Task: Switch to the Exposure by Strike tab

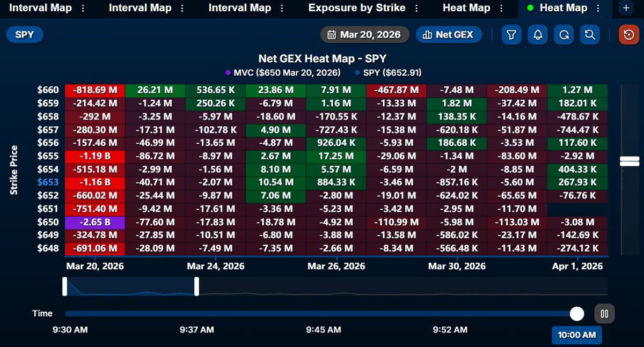Action: [x=357, y=8]
